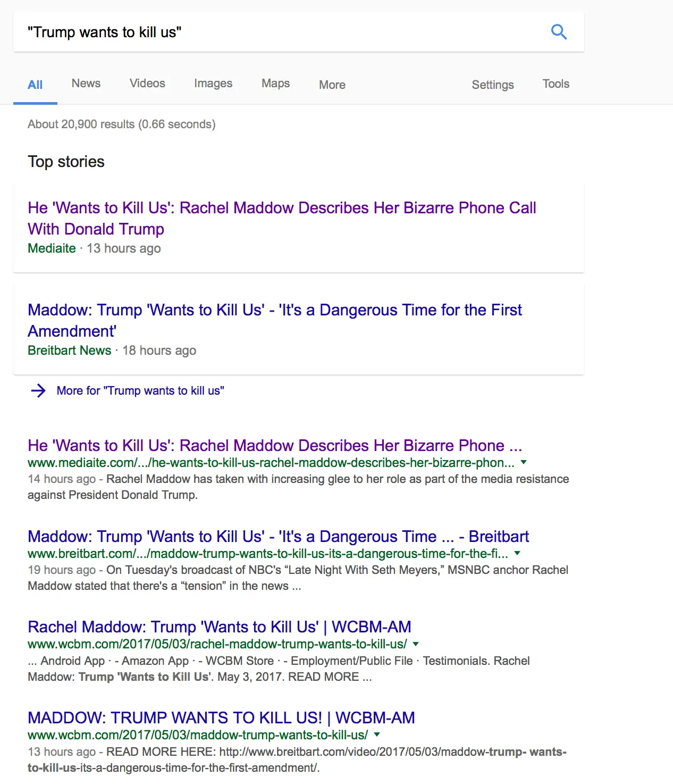Expand arrow beside wcbm.com rachel-maddow URL

pyautogui.click(x=416, y=644)
